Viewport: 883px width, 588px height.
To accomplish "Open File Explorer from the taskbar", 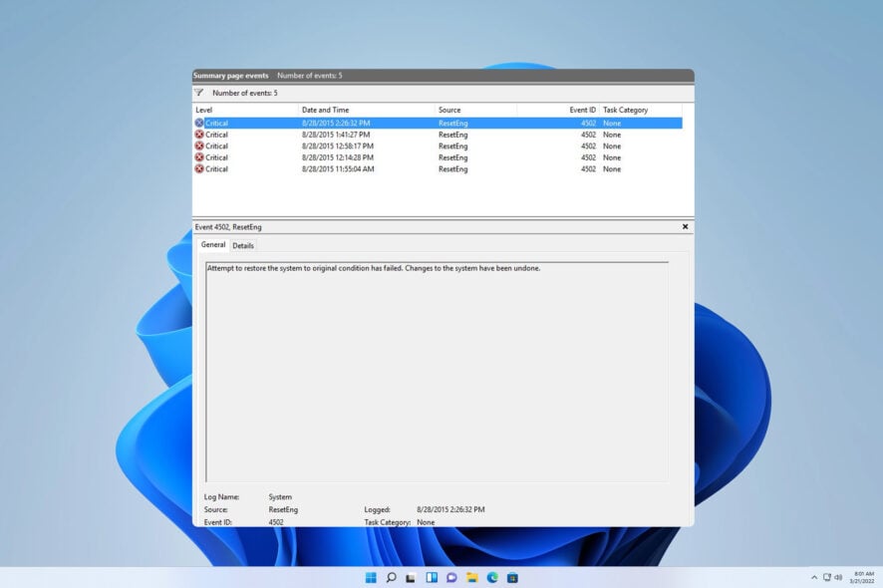I will (471, 577).
